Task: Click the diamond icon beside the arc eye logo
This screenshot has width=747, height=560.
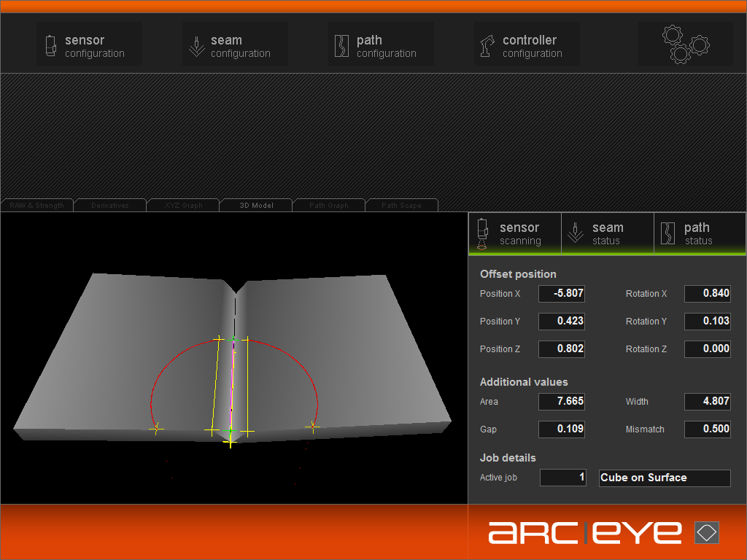Action: pos(706,532)
